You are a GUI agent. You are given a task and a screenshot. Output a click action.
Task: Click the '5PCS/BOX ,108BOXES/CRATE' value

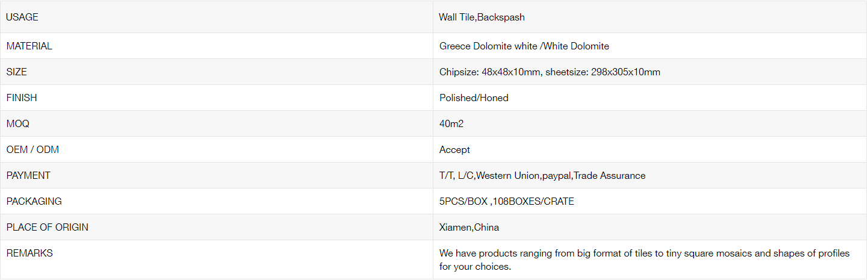click(506, 201)
